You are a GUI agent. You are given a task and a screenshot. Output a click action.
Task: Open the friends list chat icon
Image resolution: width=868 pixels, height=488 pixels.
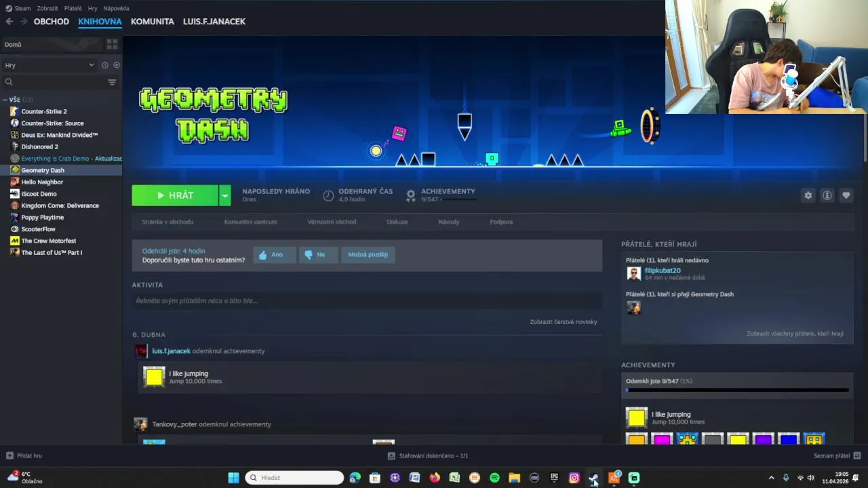tap(857, 455)
